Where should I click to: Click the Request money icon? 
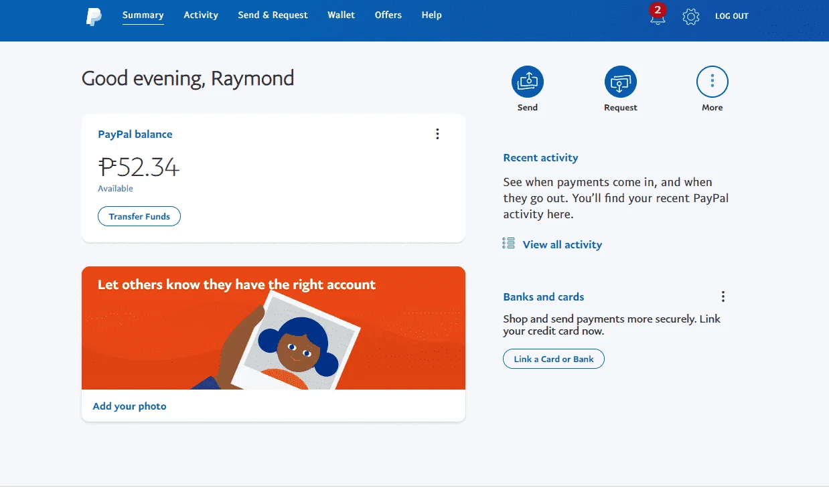[621, 82]
